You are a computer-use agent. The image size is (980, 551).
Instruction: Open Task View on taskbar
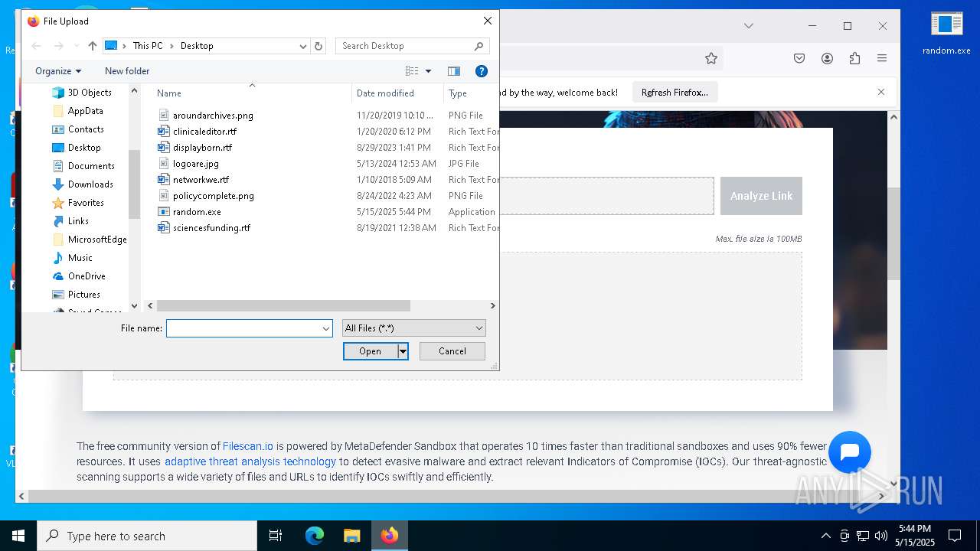276,536
